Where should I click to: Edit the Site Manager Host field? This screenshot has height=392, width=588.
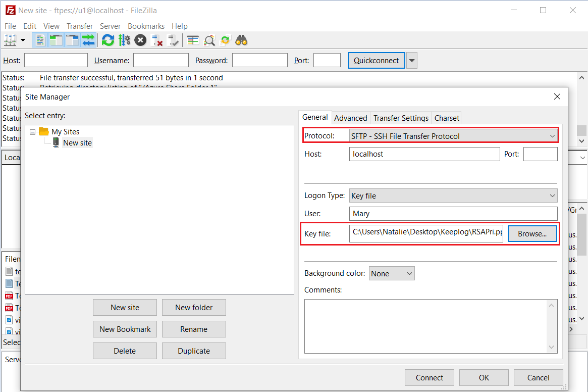pyautogui.click(x=424, y=154)
